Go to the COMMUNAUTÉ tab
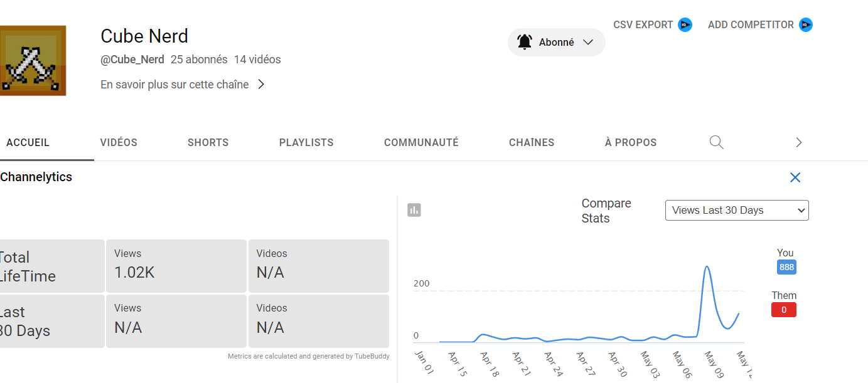This screenshot has width=868, height=383. (421, 142)
